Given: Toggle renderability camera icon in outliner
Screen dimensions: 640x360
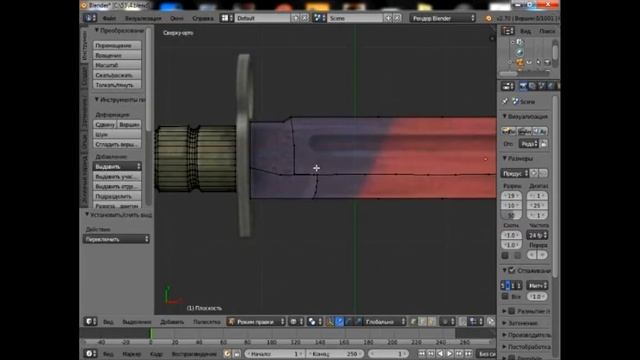Looking at the screenshot, I should click(547, 62).
